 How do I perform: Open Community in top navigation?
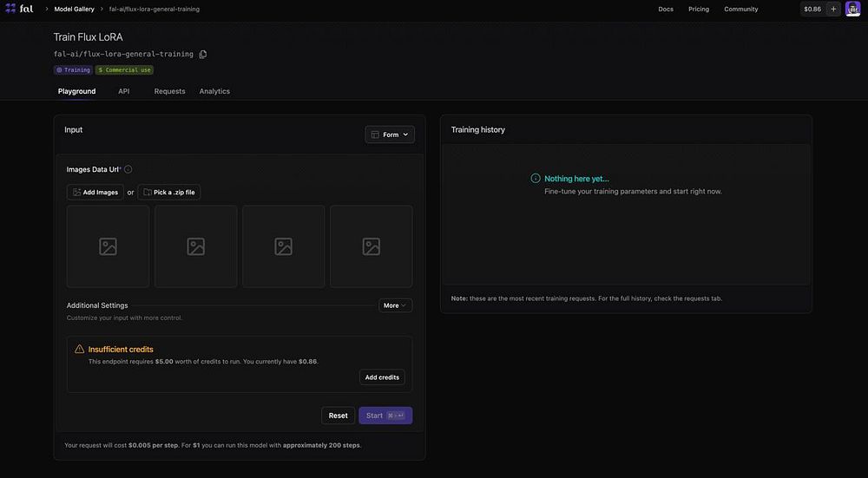pos(741,9)
